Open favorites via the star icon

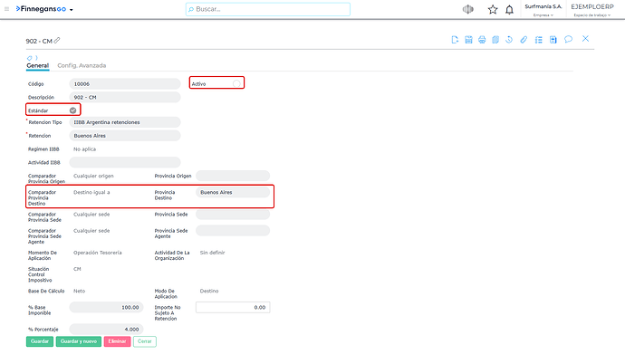[x=493, y=10]
